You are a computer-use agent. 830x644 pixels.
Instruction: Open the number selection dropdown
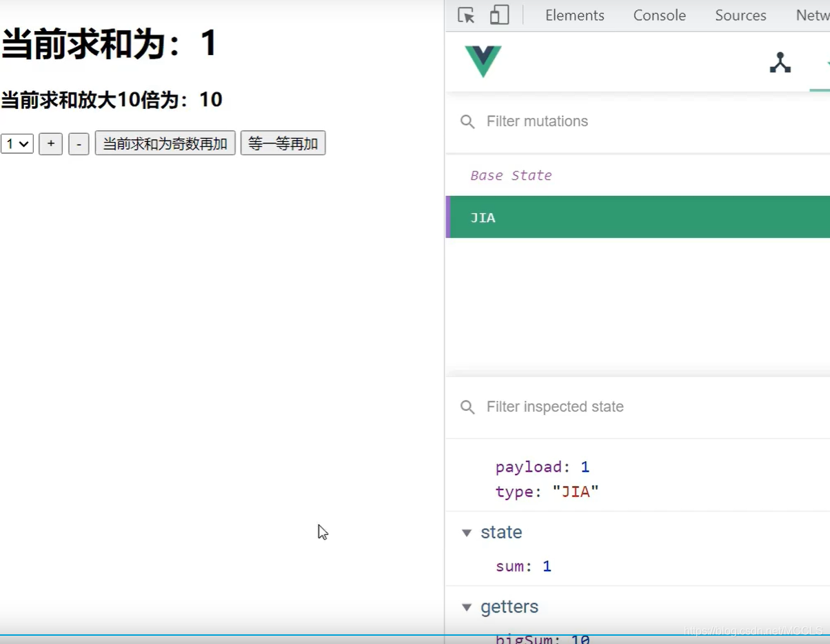pos(17,143)
